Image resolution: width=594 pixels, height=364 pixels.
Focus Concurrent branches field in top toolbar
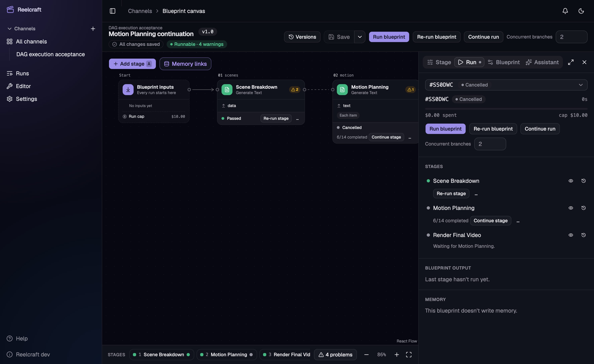click(571, 37)
